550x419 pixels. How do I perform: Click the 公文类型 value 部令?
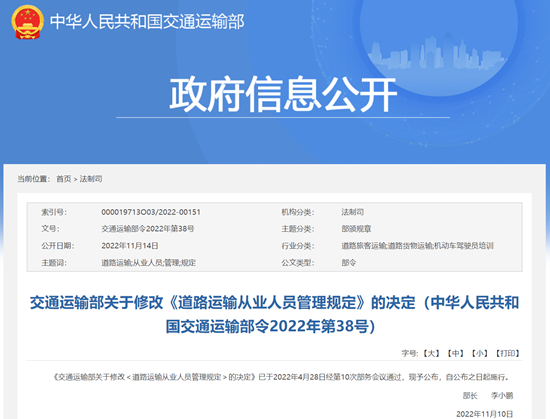(x=349, y=262)
